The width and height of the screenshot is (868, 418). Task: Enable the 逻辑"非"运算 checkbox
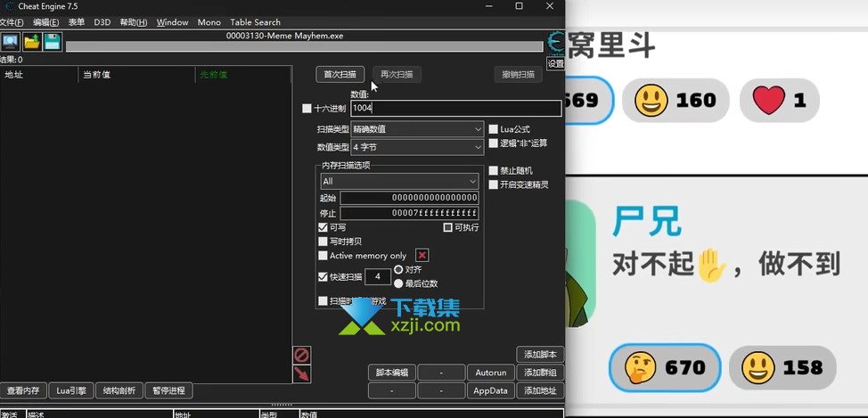pyautogui.click(x=493, y=143)
